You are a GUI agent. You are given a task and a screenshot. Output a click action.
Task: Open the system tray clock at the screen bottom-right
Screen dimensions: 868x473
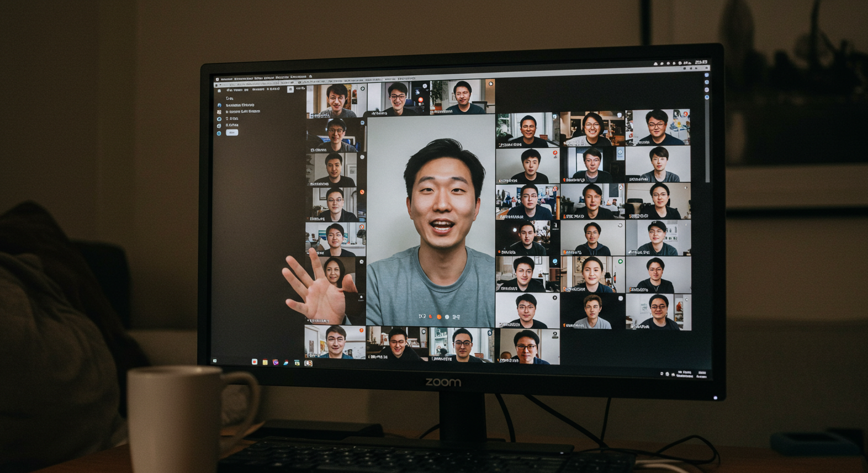click(702, 374)
